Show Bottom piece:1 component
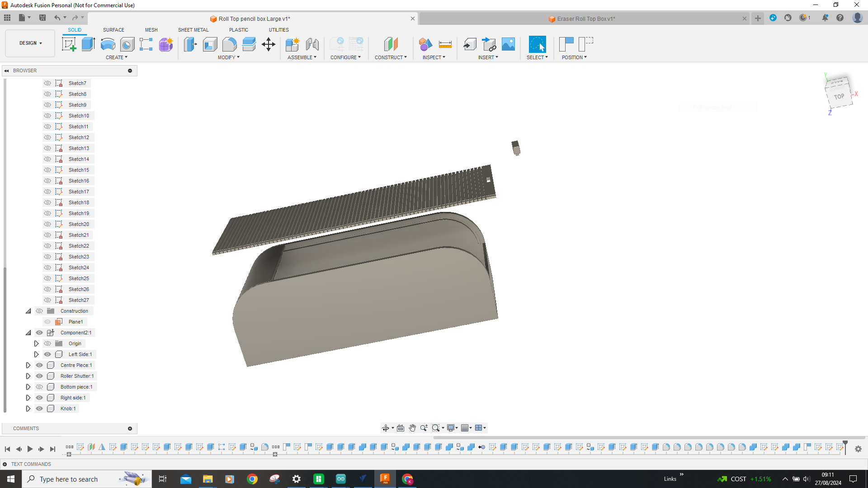Image resolution: width=868 pixels, height=488 pixels. tap(39, 387)
